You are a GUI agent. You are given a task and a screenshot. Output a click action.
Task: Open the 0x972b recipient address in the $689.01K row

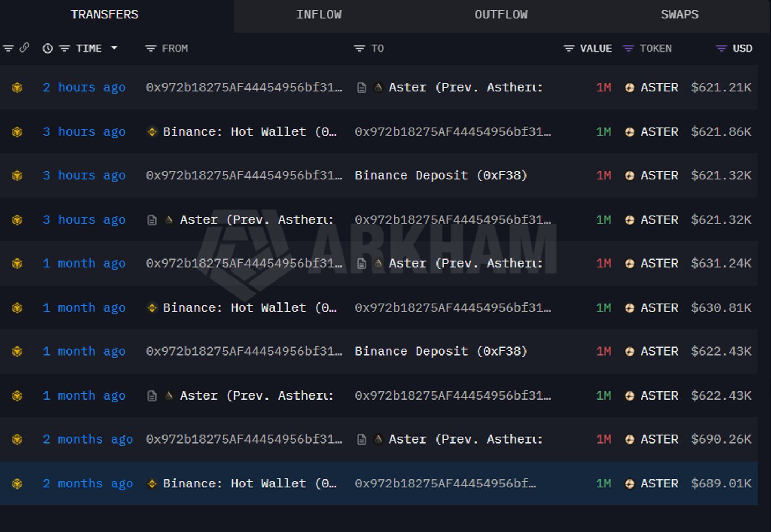[445, 483]
